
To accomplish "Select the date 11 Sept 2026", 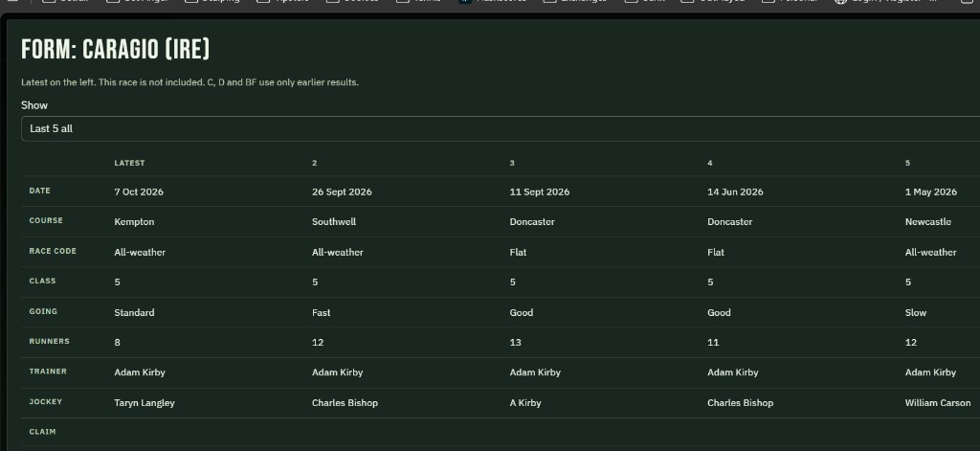I will tap(540, 192).
